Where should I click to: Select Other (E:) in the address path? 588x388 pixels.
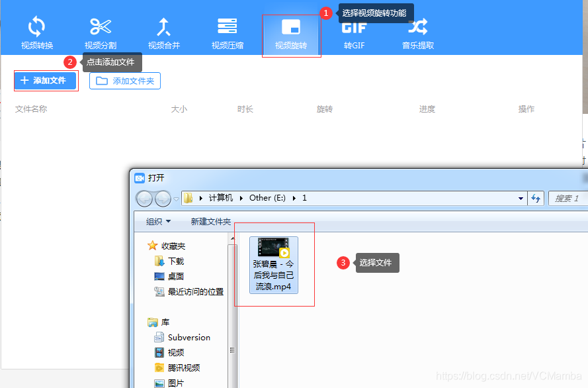(267, 198)
